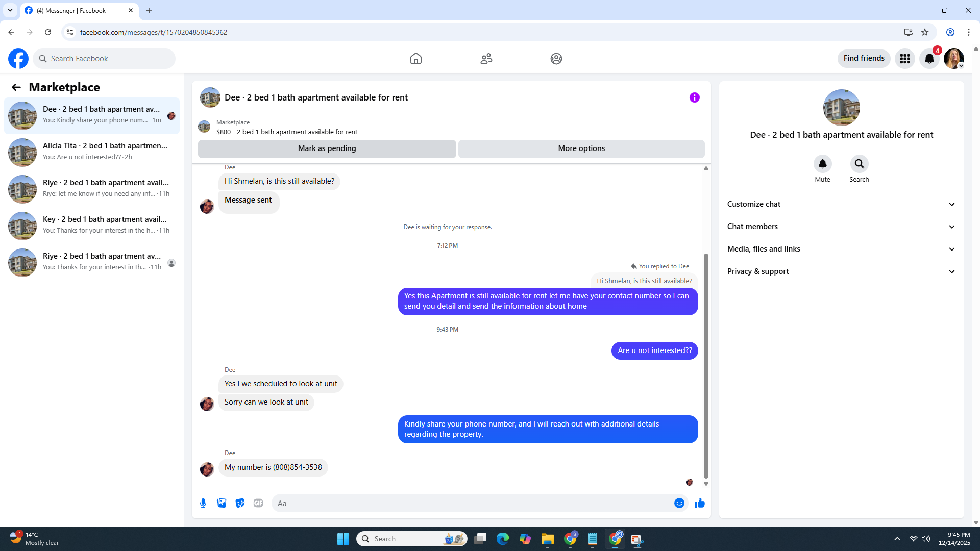Open Facebook notifications bell
The width and height of the screenshot is (980, 551).
click(929, 59)
